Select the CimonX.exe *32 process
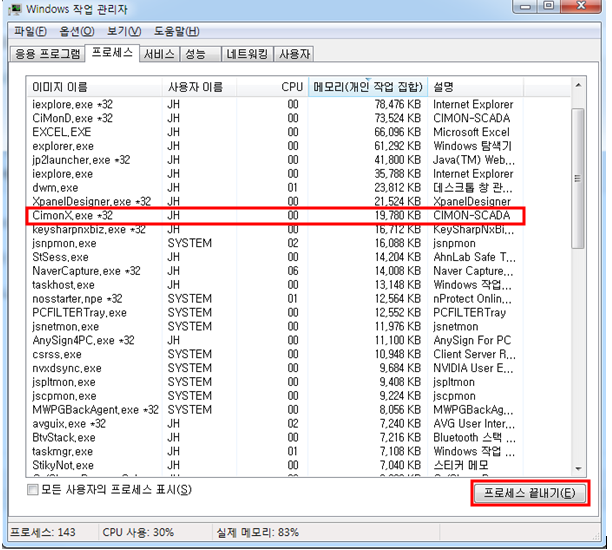Screen dimensions: 612x550 [x=275, y=215]
